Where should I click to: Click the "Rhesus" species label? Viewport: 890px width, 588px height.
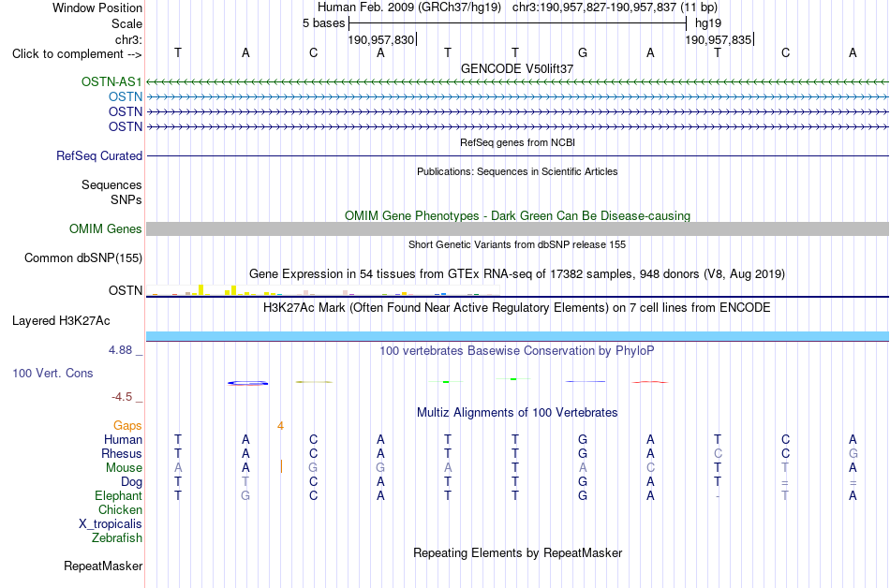(122, 453)
